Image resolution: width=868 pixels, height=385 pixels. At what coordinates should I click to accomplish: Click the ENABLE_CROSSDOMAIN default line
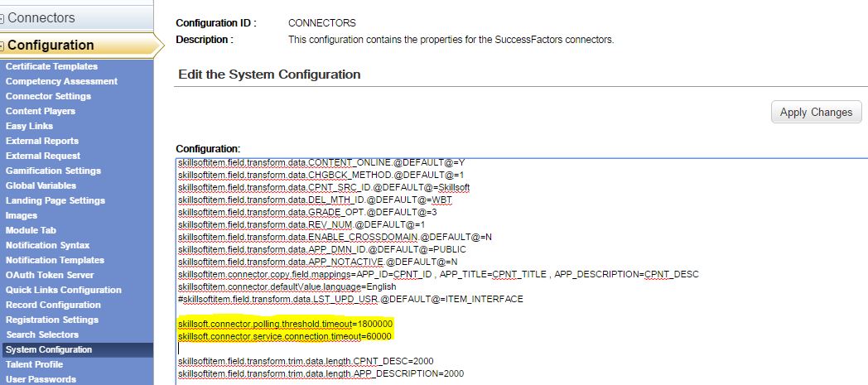[x=335, y=237]
